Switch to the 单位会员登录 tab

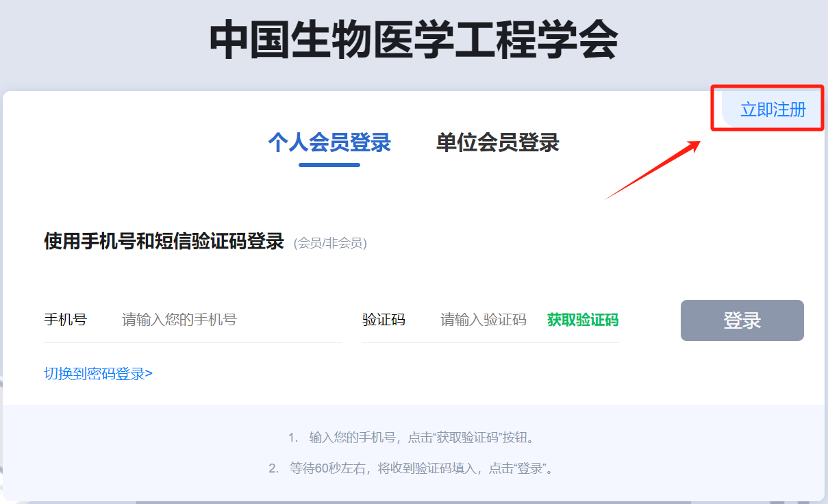498,142
